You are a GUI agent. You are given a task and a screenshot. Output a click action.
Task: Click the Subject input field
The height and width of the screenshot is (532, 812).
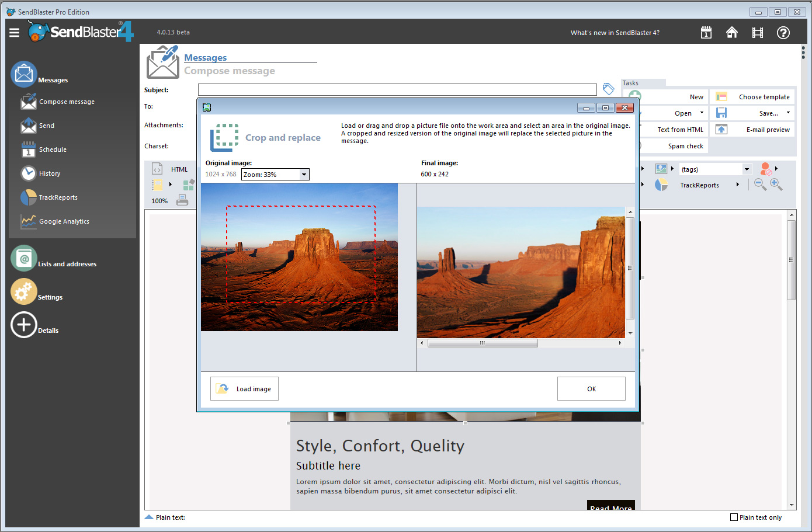(x=397, y=89)
